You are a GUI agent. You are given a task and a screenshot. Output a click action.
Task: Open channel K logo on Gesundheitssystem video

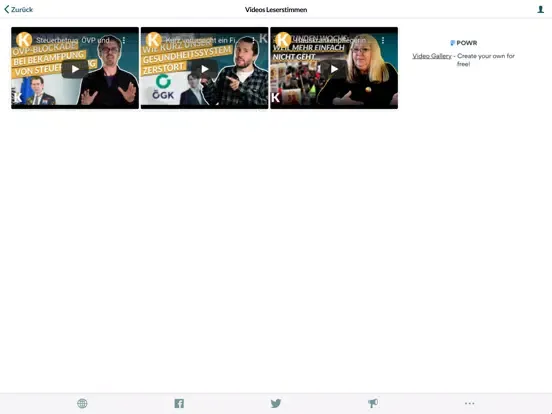tap(153, 40)
